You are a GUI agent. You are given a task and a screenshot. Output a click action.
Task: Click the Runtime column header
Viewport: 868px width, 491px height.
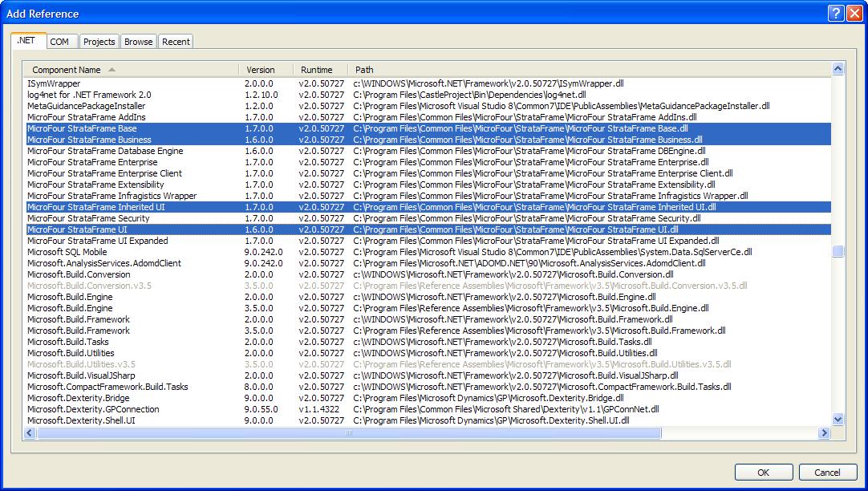(x=316, y=70)
